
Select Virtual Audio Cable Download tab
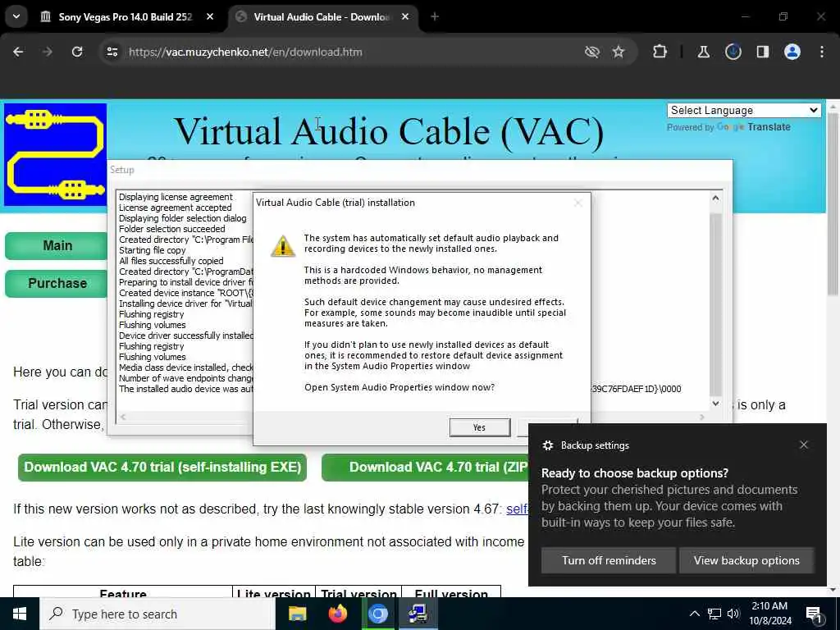pos(322,16)
